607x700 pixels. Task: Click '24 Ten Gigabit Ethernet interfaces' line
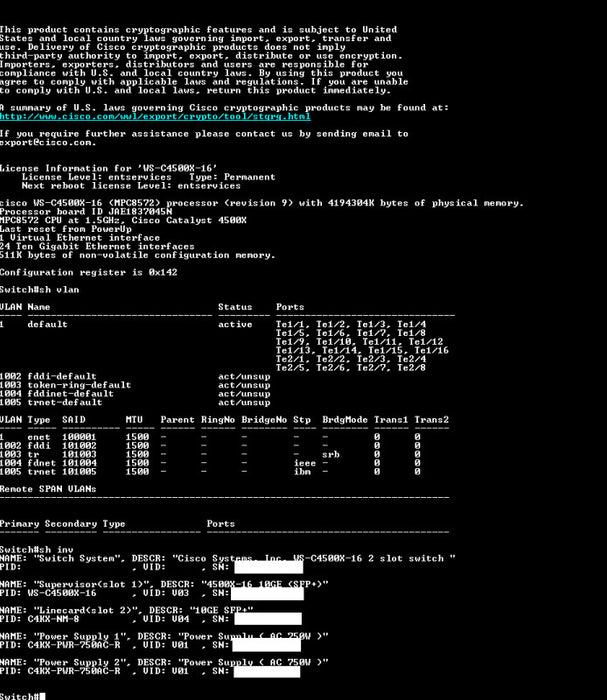tap(97, 246)
